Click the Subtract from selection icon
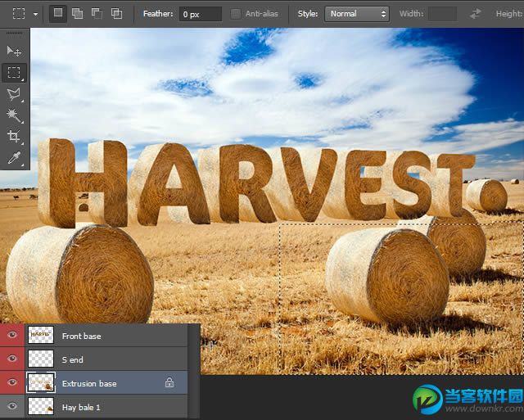 [x=97, y=13]
